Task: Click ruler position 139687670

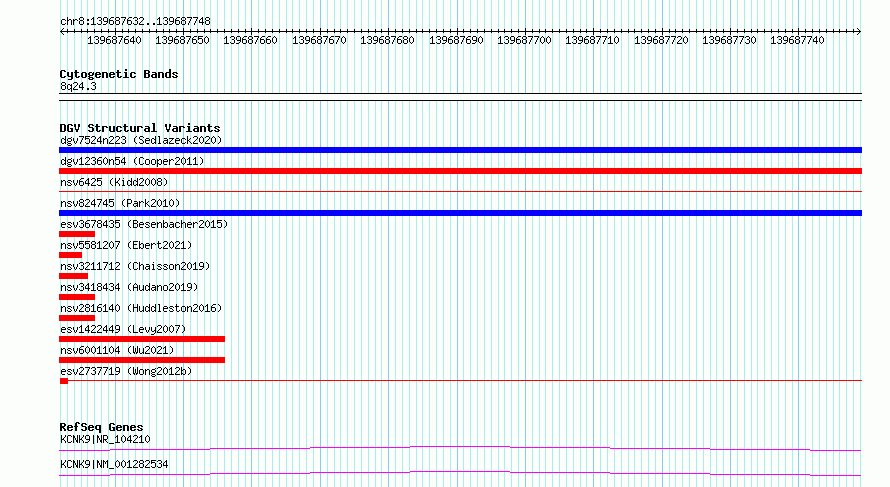Action: click(x=319, y=40)
